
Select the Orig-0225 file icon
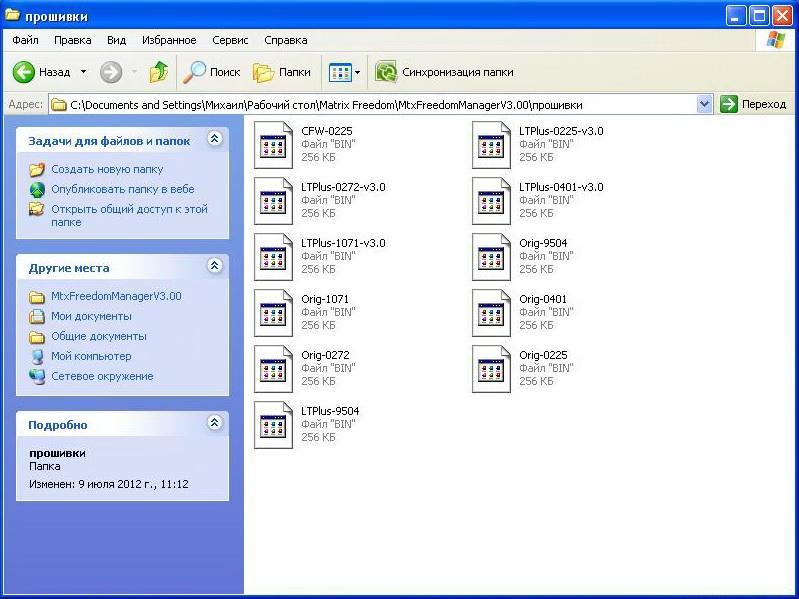point(491,369)
